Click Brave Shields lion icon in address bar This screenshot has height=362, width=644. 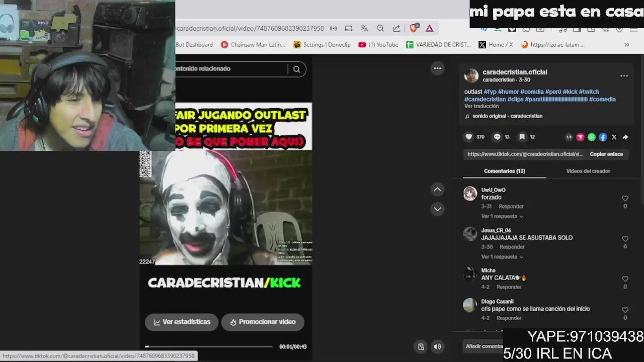(x=414, y=29)
